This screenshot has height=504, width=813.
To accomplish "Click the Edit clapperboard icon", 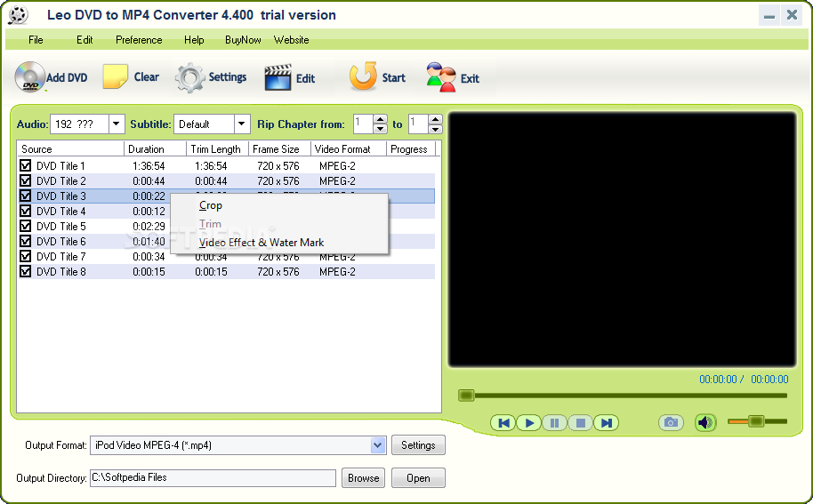I will click(x=278, y=77).
